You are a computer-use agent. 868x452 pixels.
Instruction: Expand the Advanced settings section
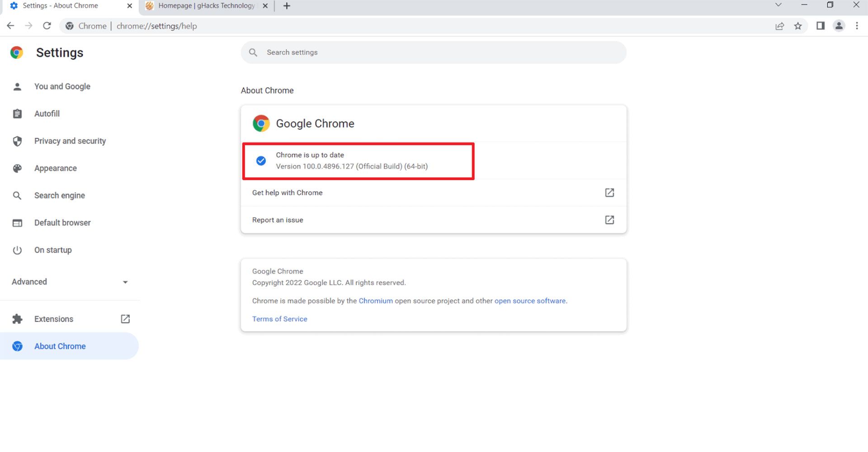(x=70, y=282)
